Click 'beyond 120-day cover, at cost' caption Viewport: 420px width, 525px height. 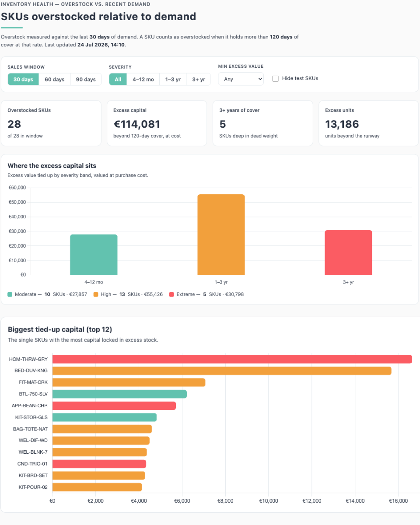coord(147,136)
